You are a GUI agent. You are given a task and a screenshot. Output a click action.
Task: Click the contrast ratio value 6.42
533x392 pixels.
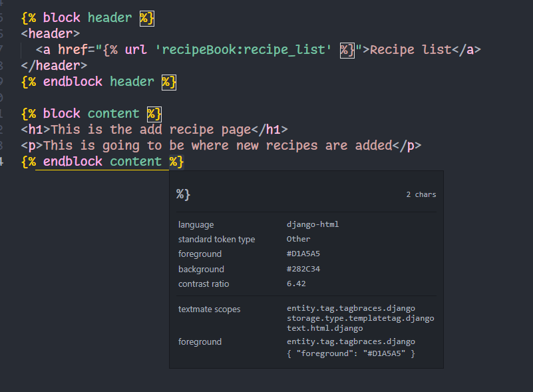[296, 284]
